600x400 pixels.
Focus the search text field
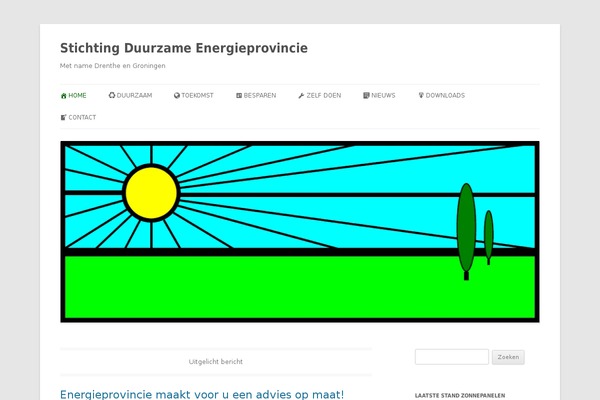(452, 357)
